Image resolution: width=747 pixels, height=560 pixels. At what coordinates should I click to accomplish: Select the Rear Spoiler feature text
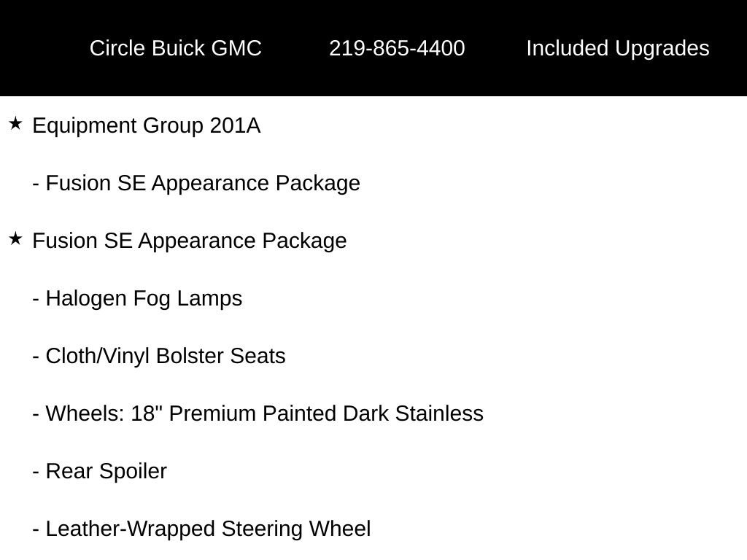tap(107, 471)
